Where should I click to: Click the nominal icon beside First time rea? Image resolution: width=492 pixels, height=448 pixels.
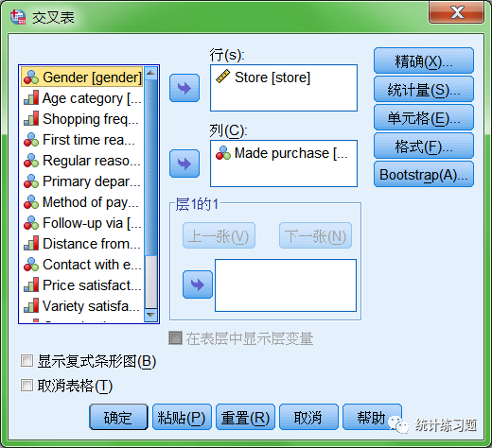31,140
